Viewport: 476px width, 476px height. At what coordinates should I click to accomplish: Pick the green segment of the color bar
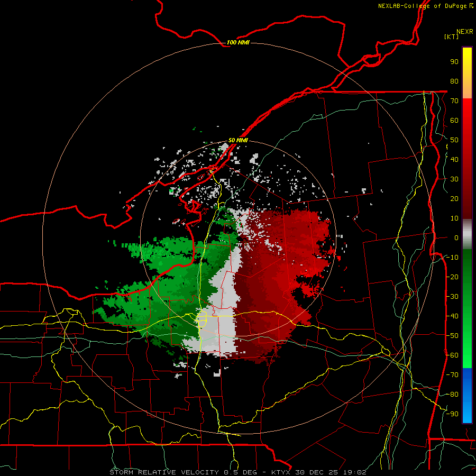467,308
